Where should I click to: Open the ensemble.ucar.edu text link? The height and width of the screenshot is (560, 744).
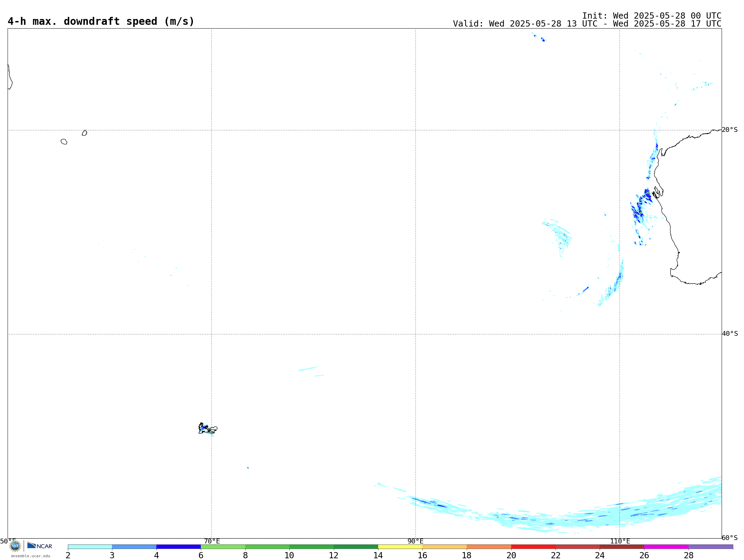tap(30, 556)
